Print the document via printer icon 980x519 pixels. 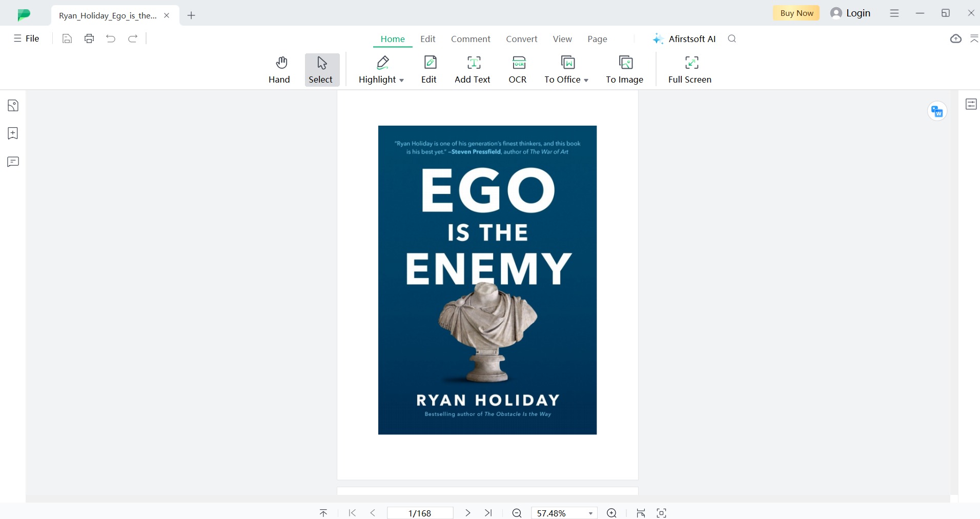click(x=89, y=38)
